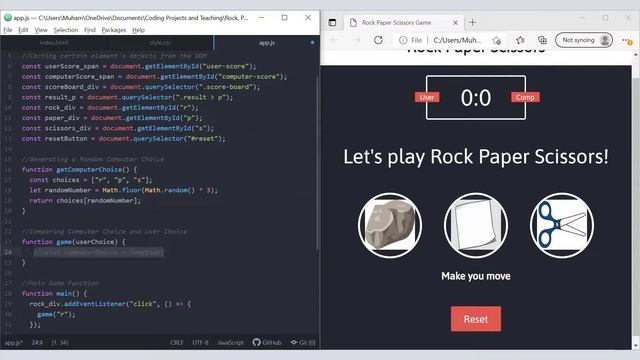Open the Git panel from status bar
This screenshot has height=360, width=640.
[x=303, y=342]
